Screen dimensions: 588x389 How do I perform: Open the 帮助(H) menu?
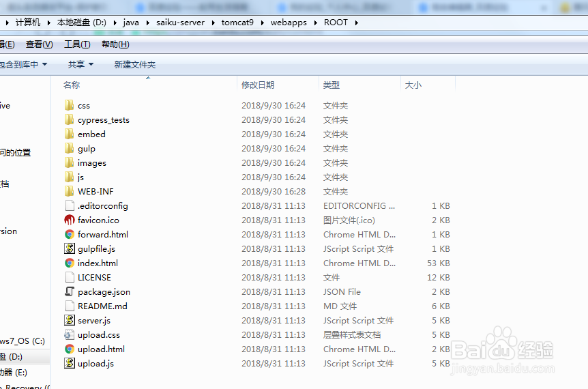pyautogui.click(x=115, y=44)
